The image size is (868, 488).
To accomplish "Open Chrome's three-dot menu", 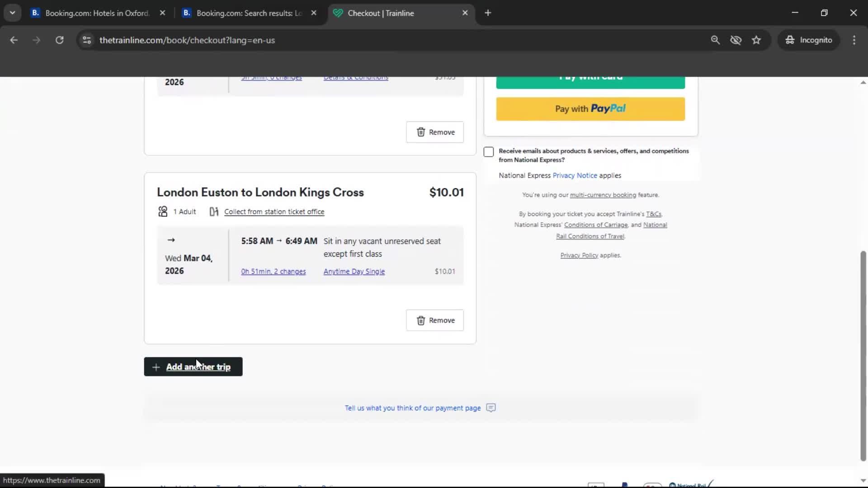I will (854, 40).
